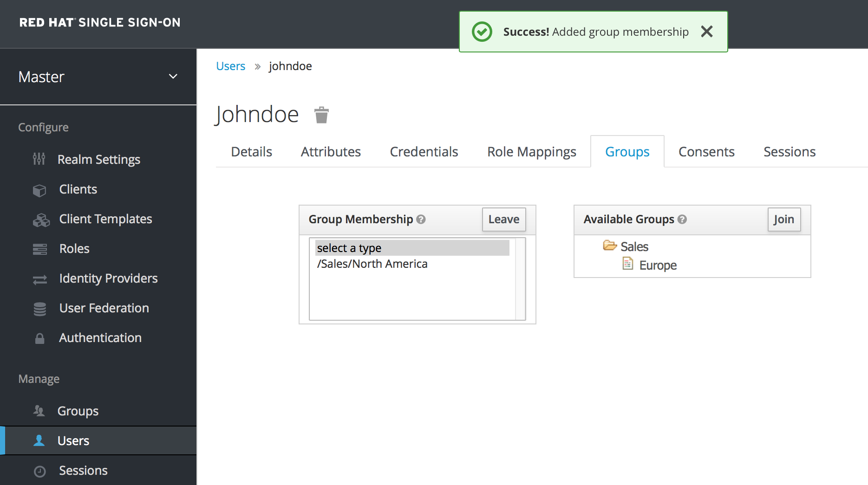
Task: Select /Sales/North America membership entry
Action: tap(372, 264)
